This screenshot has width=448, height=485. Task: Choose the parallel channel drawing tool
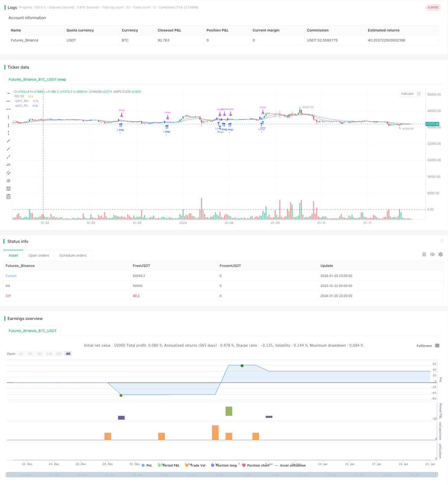pyautogui.click(x=8, y=172)
